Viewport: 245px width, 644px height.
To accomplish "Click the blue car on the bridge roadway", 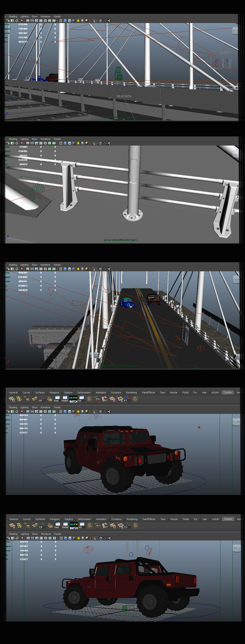I will [127, 303].
